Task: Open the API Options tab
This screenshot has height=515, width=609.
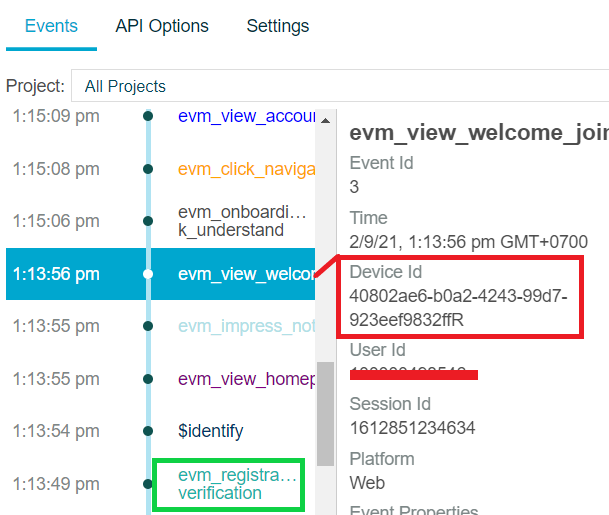Action: (x=162, y=26)
